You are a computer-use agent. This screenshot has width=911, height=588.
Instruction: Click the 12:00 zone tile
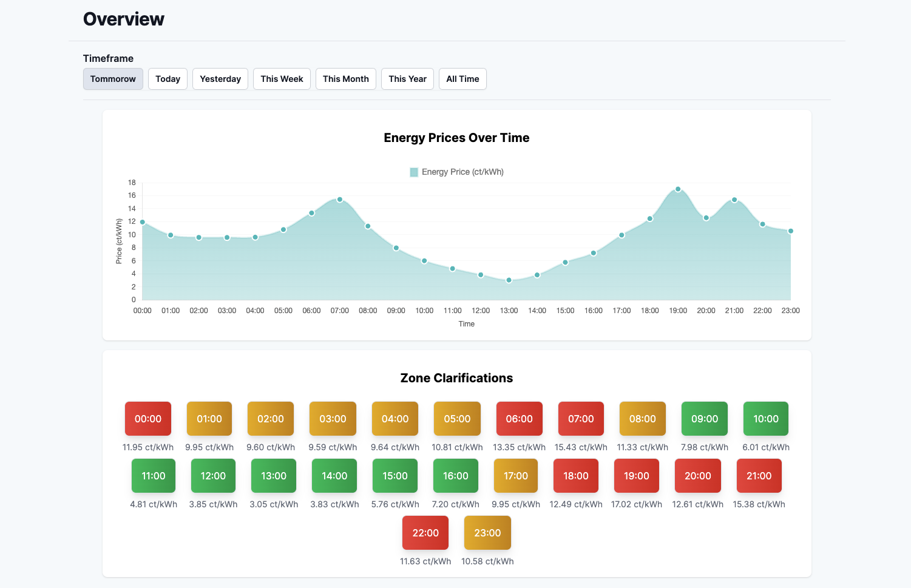pos(213,476)
